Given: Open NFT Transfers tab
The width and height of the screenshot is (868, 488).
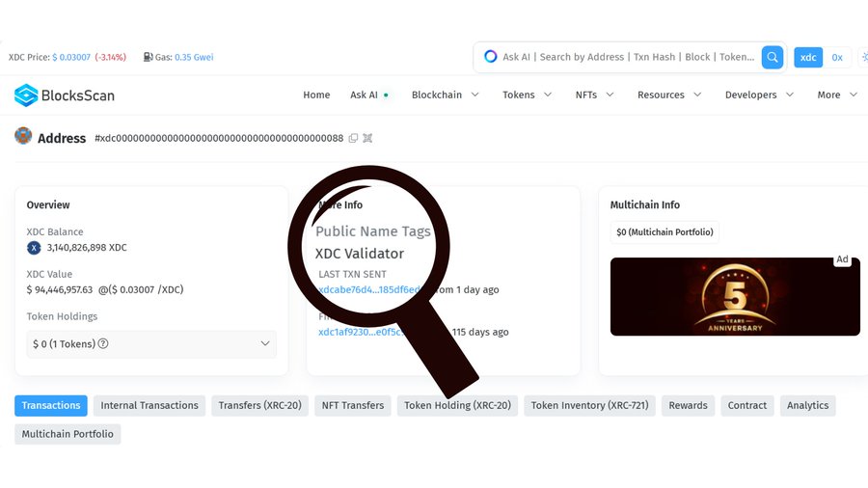Looking at the screenshot, I should coord(353,406).
